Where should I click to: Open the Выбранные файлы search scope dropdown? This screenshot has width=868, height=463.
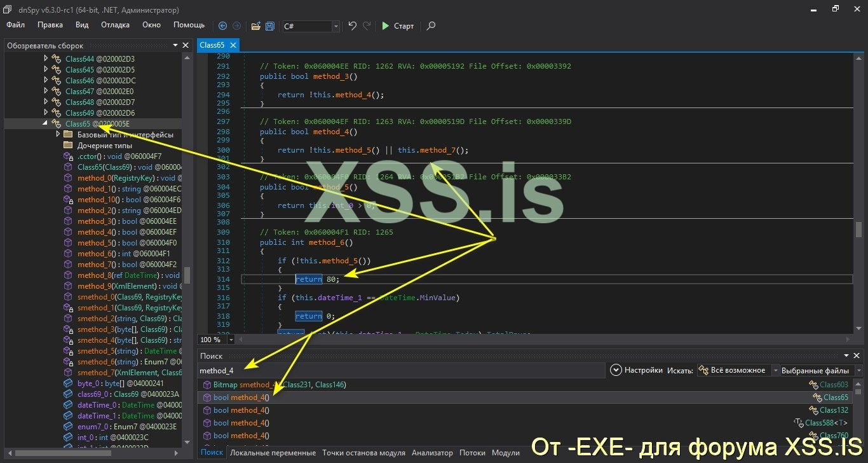[821, 370]
